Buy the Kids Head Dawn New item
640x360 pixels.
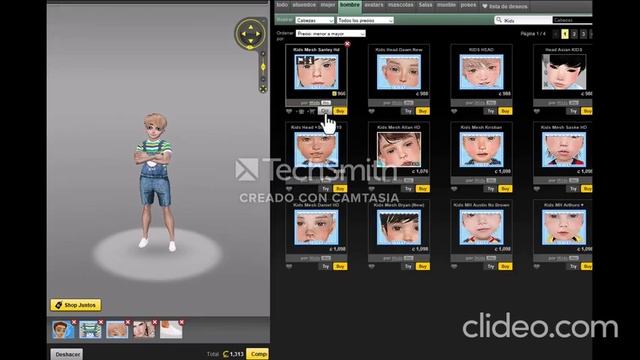click(422, 111)
